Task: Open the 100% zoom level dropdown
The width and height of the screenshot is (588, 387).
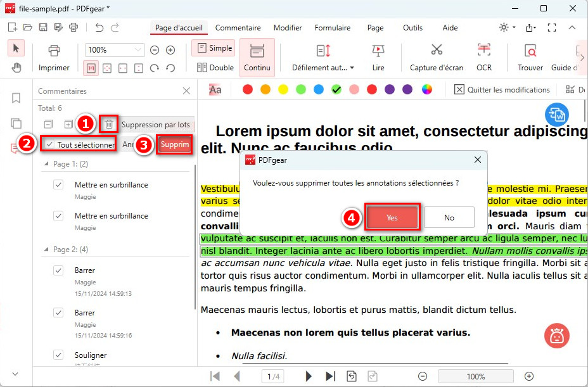Action: [x=114, y=49]
